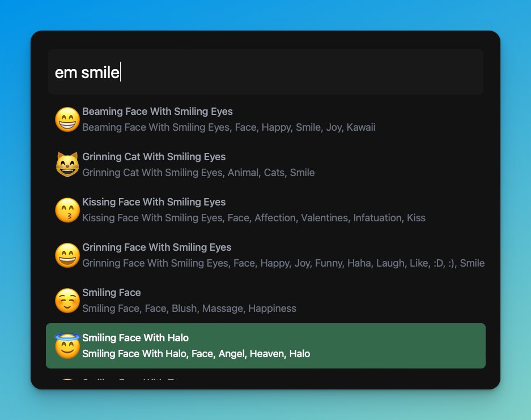
Task: Click keywords 'Face, Blush, Massage, Happiness'
Action: pos(189,308)
